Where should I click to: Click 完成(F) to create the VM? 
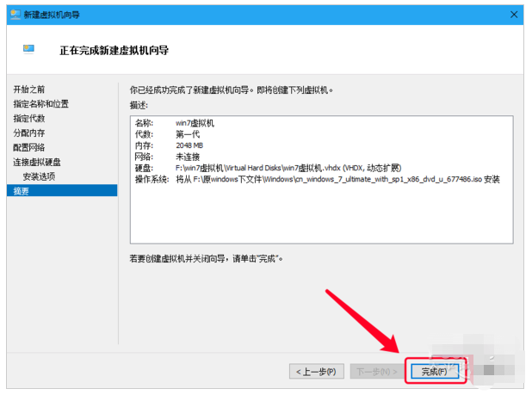pyautogui.click(x=435, y=372)
